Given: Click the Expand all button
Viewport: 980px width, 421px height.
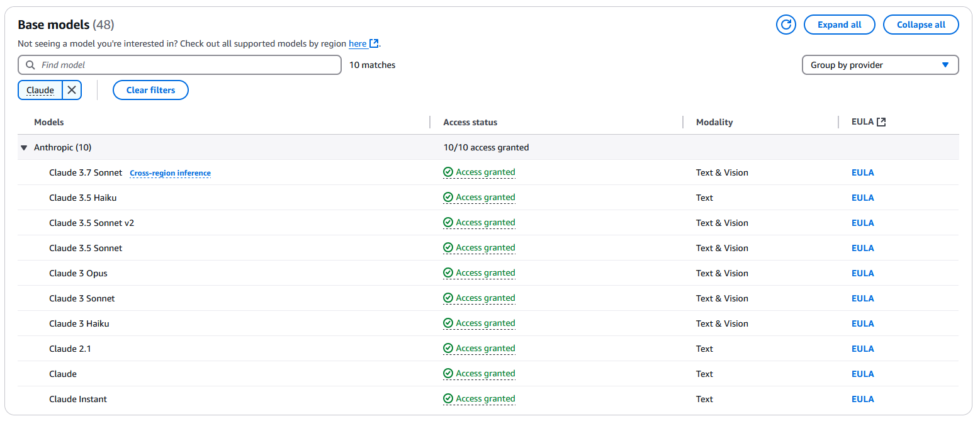Looking at the screenshot, I should click(x=840, y=25).
